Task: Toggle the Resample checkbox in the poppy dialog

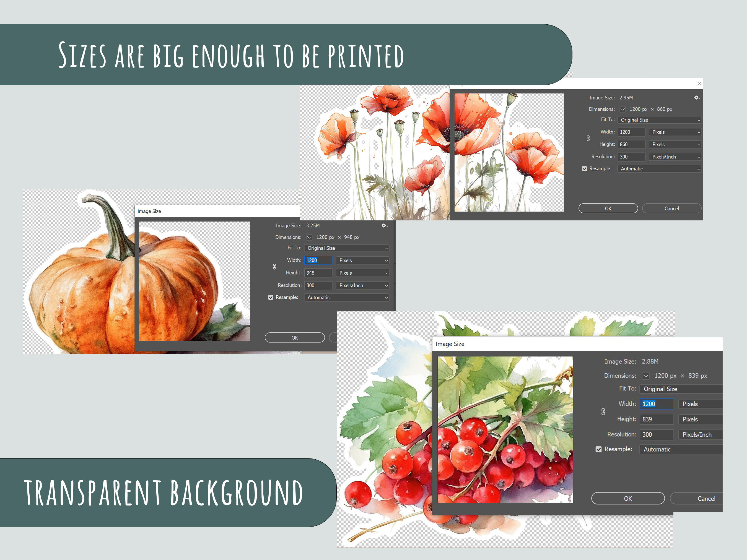Action: [584, 168]
